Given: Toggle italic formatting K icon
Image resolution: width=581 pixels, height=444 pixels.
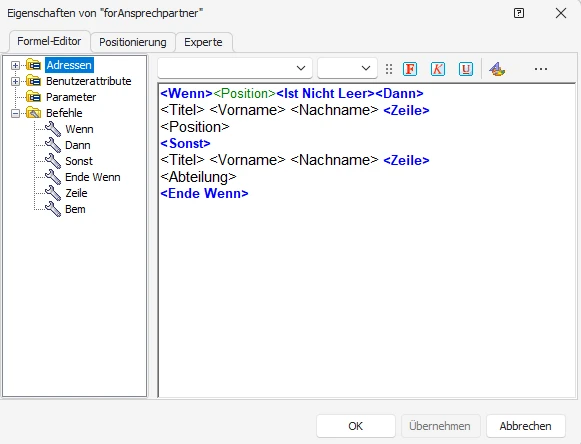Looking at the screenshot, I should click(x=438, y=69).
